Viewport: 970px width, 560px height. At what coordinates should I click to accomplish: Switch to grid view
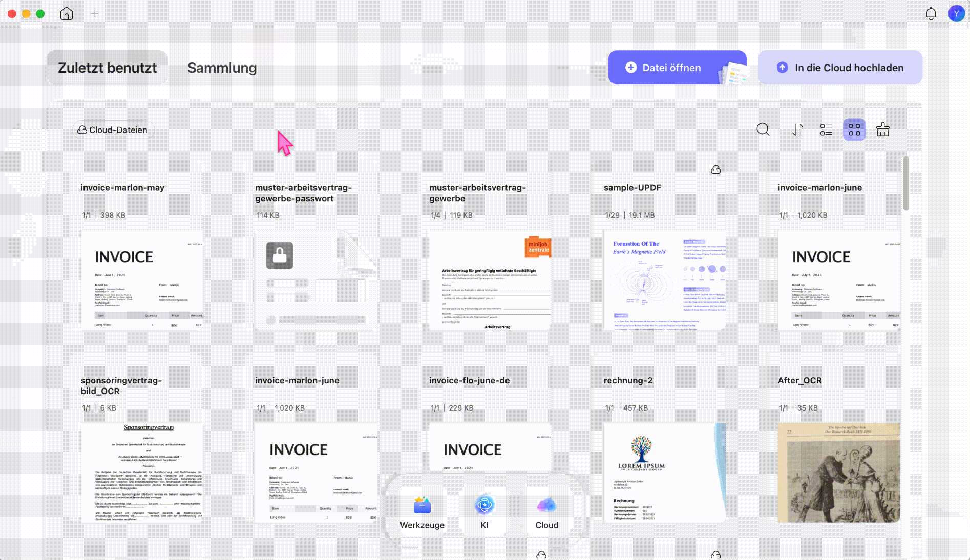point(854,130)
